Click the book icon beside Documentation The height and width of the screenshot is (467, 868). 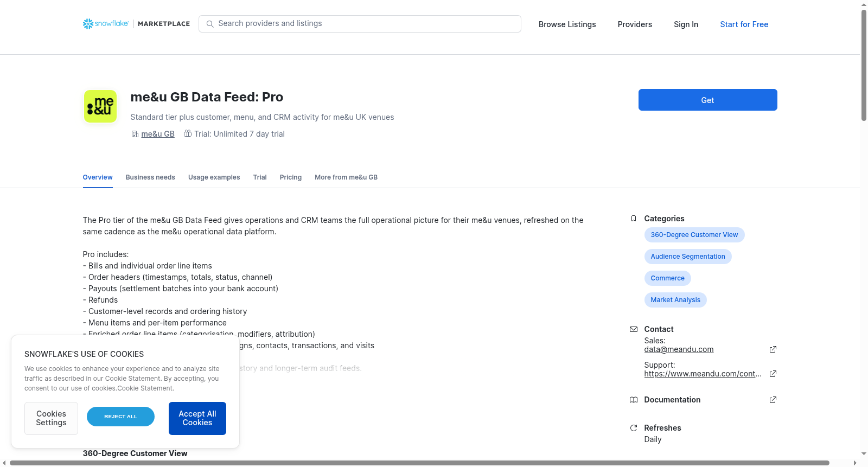coord(634,400)
